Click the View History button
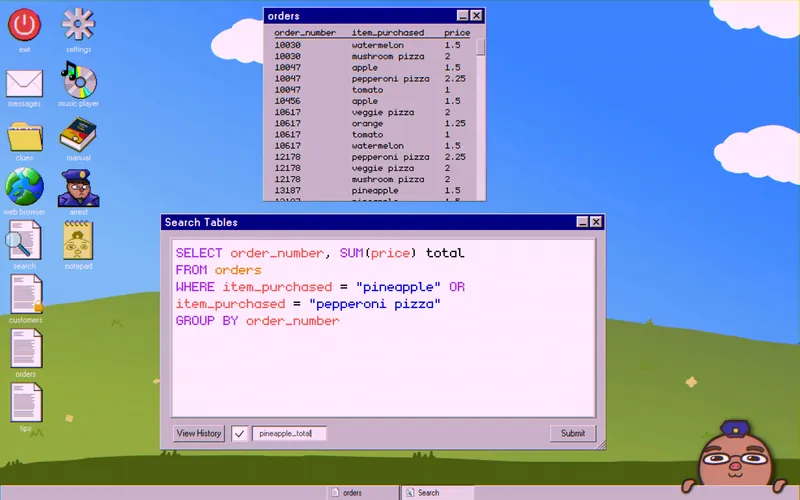 [198, 434]
